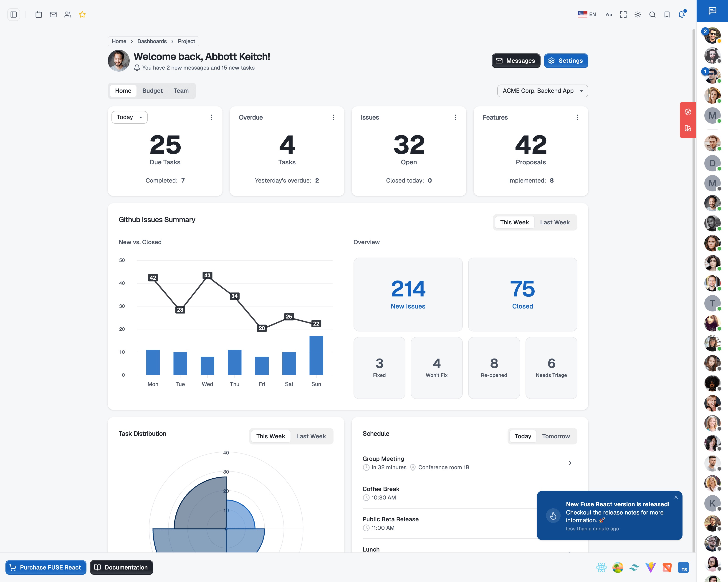This screenshot has width=728, height=582.
Task: Switch Schedule to Tomorrow
Action: (556, 436)
